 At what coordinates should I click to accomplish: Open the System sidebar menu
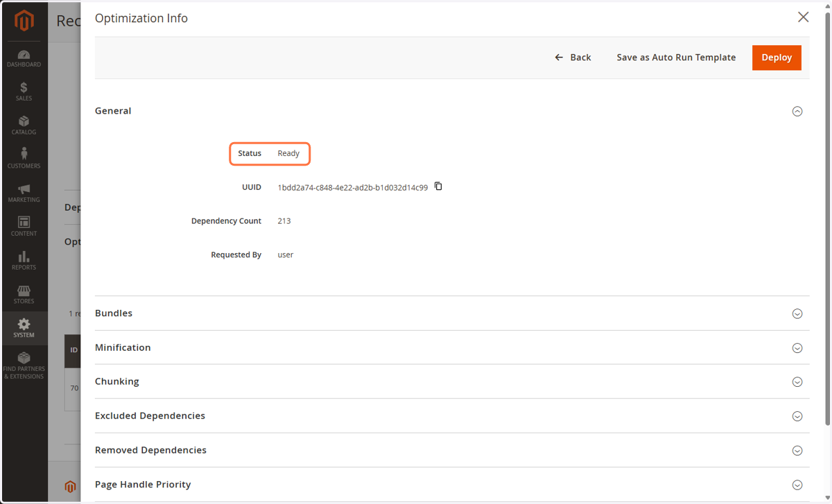[x=24, y=328]
